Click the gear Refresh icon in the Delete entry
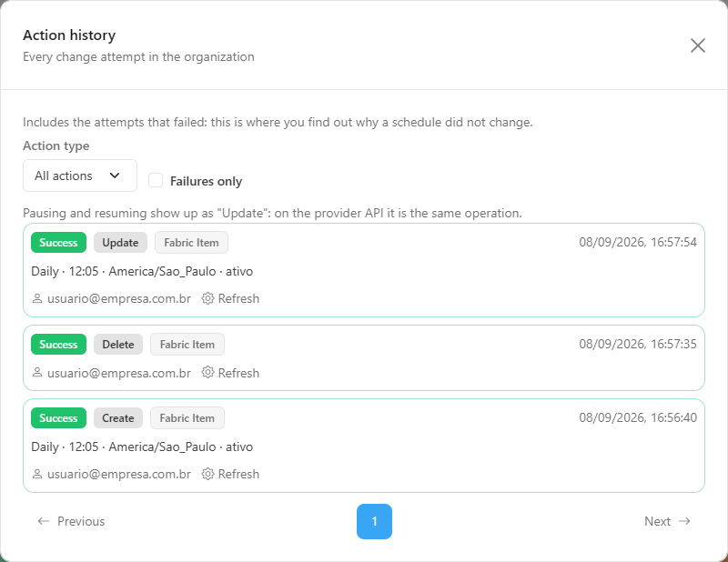Viewport: 728px width, 562px height. tap(207, 373)
